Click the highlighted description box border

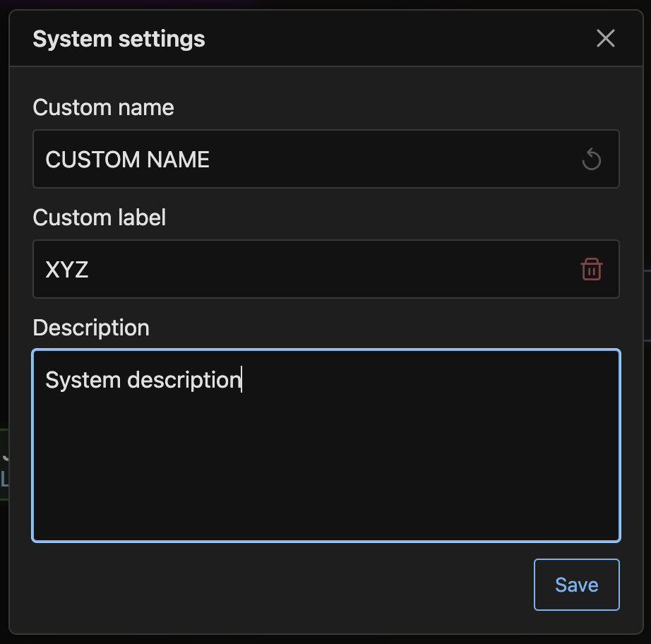click(325, 350)
